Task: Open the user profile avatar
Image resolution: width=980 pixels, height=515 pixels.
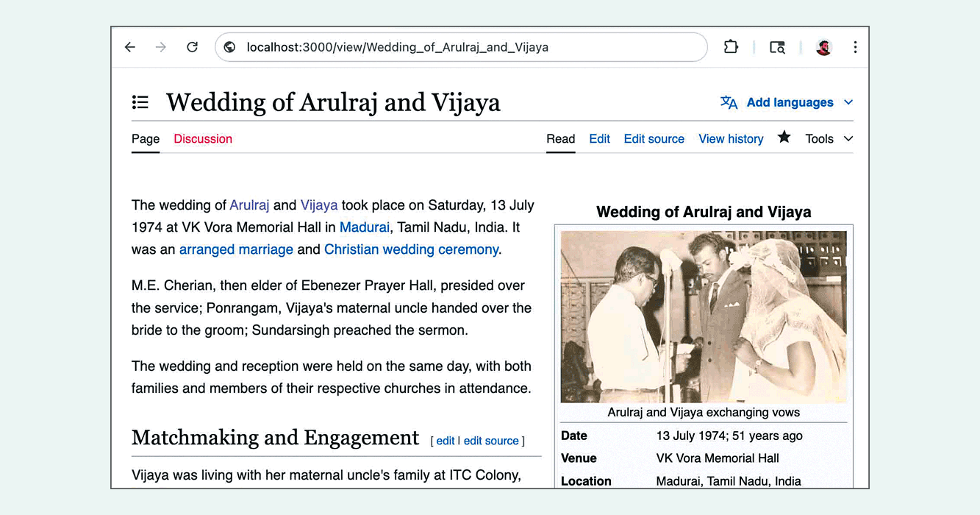Action: click(x=823, y=47)
